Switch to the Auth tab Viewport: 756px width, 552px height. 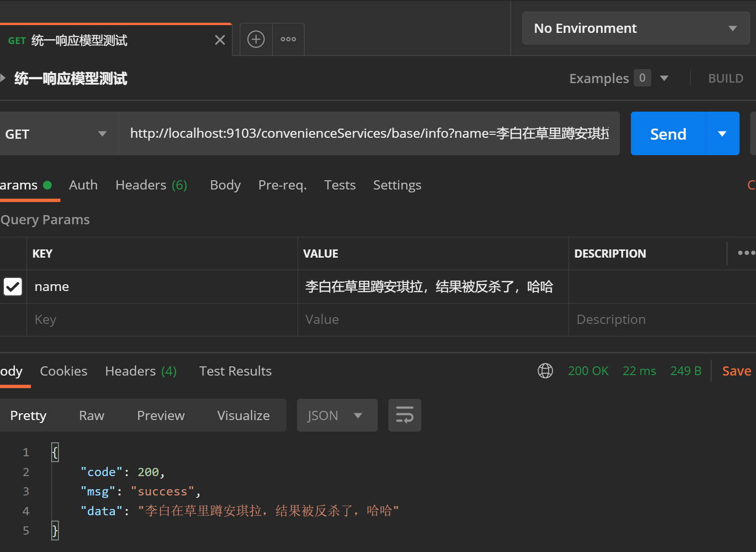83,185
